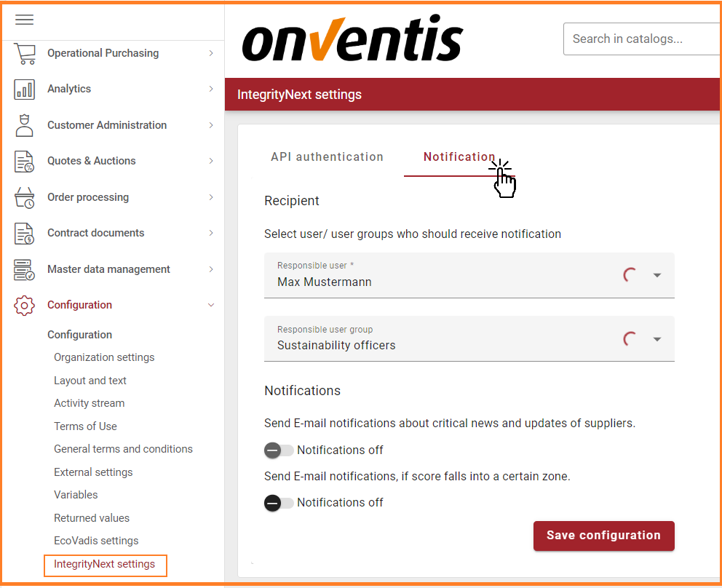Click the Quotes & Auctions document icon
Viewport: 722px width, 588px height.
coord(25,161)
